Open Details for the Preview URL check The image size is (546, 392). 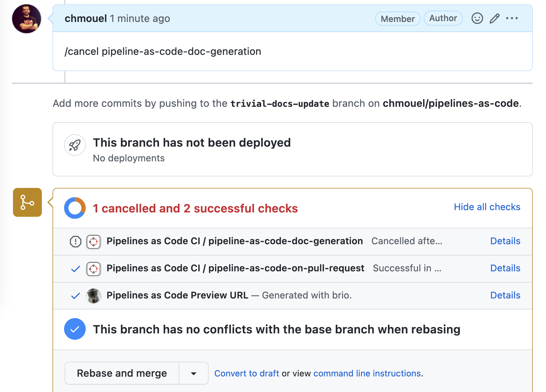(x=505, y=295)
